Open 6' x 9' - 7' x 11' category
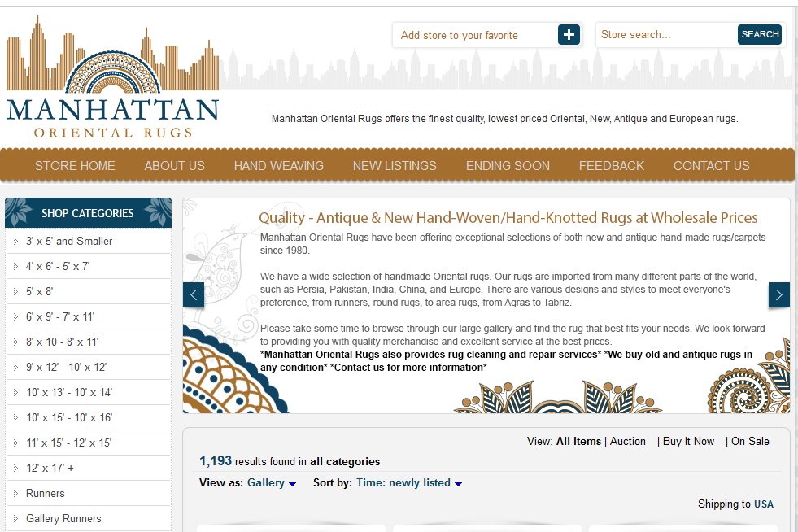 click(60, 316)
